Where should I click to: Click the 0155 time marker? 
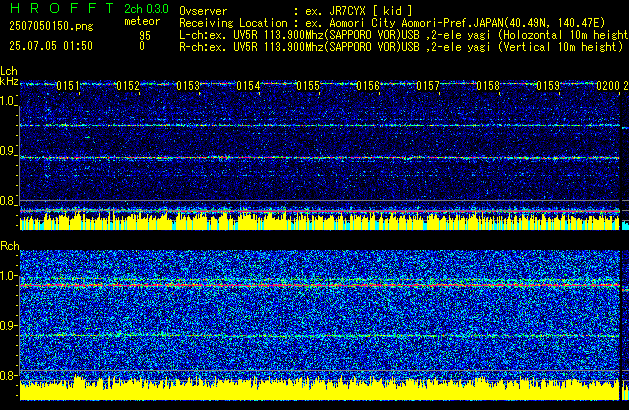click(308, 86)
